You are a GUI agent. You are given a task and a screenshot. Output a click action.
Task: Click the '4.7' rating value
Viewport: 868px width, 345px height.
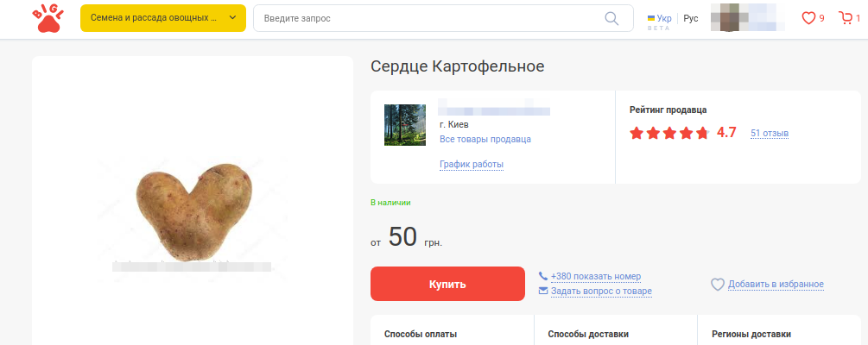pyautogui.click(x=726, y=133)
